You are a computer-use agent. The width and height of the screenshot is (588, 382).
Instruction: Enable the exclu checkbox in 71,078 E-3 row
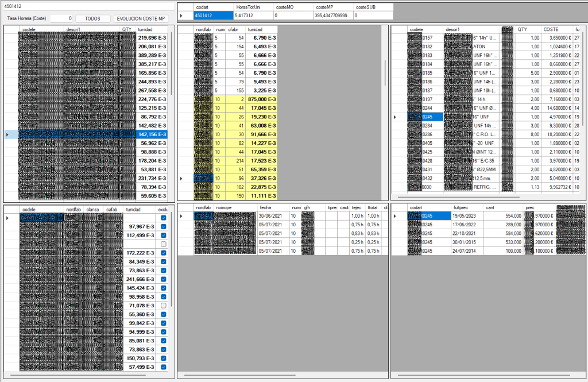point(164,306)
